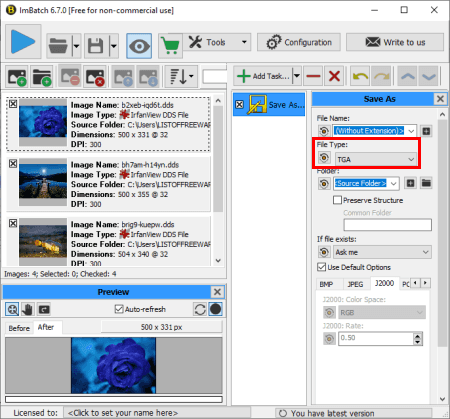Image resolution: width=450 pixels, height=419 pixels.
Task: Expand the Add Task dropdown arrow
Action: (x=297, y=76)
